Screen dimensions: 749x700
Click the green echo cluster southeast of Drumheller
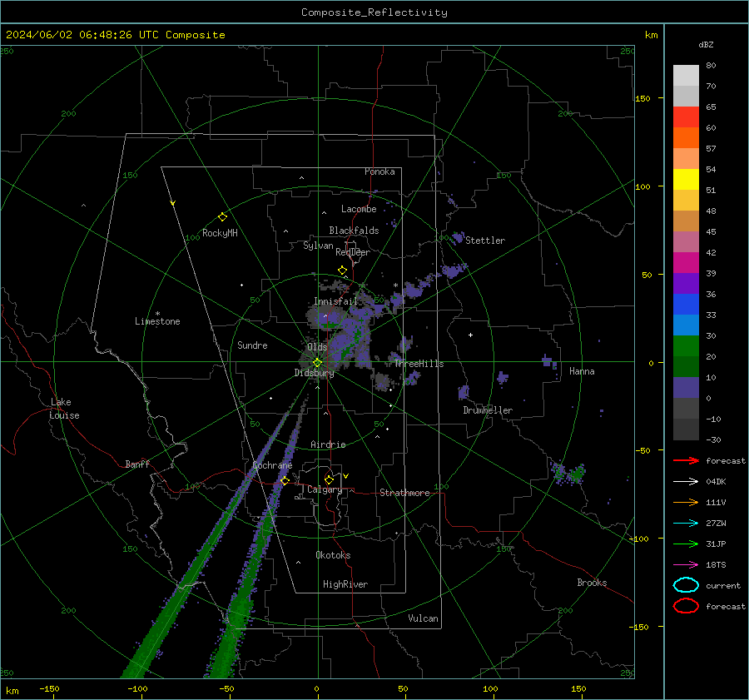coord(569,473)
